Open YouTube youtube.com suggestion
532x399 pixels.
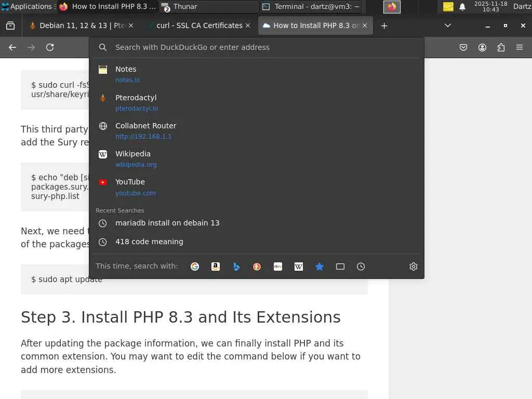pyautogui.click(x=257, y=187)
